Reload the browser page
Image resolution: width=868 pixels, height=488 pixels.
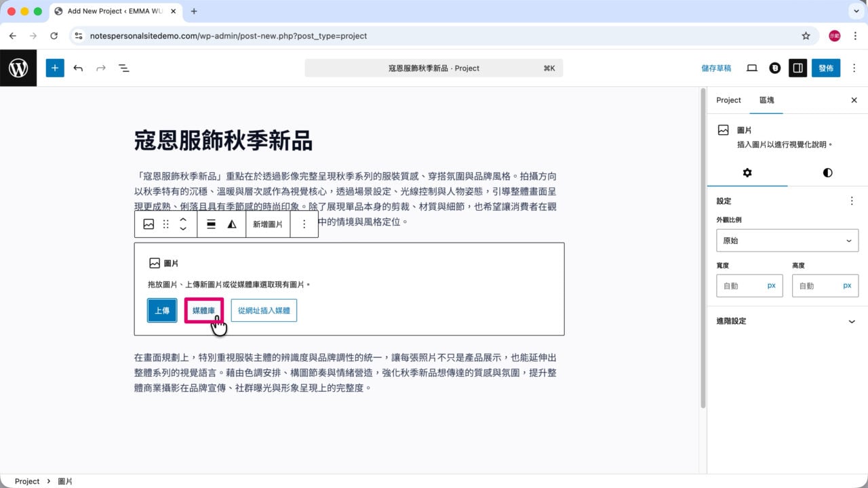pos(54,36)
